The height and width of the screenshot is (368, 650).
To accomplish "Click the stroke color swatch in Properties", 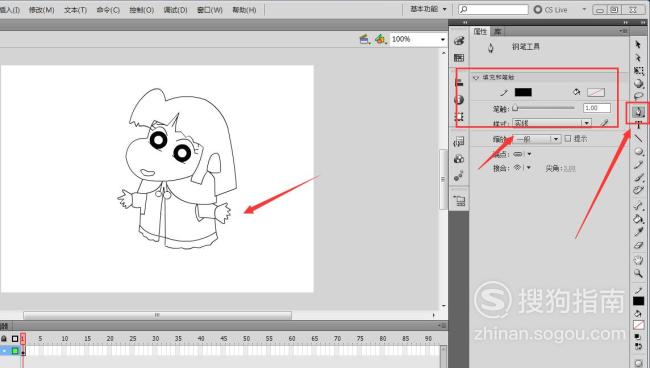I will (523, 92).
